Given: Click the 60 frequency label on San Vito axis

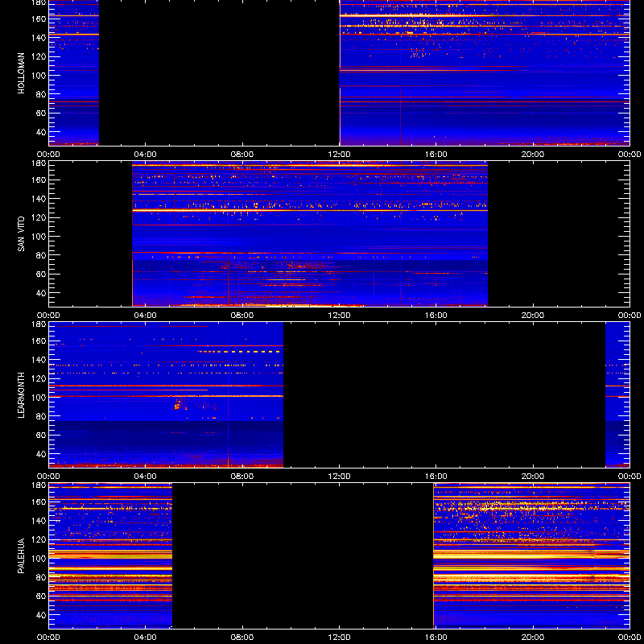Looking at the screenshot, I should (x=41, y=274).
